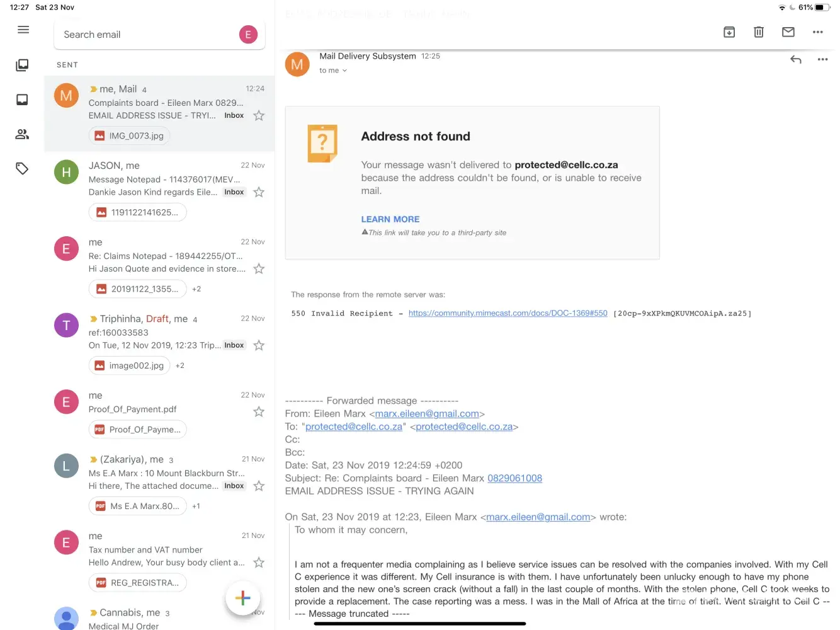Tap the E avatar of Proof_Of_Payment email
This screenshot has width=840, height=630.
coord(66,402)
